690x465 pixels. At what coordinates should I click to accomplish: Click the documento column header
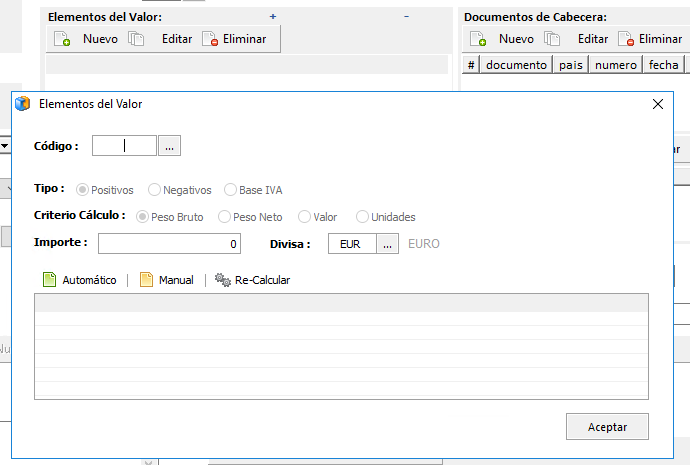515,65
